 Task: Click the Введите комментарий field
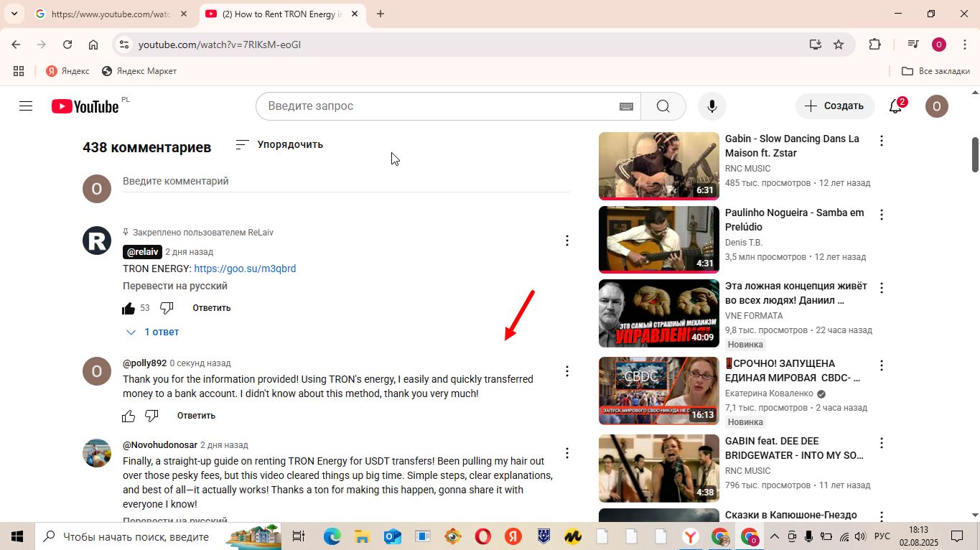pos(346,182)
